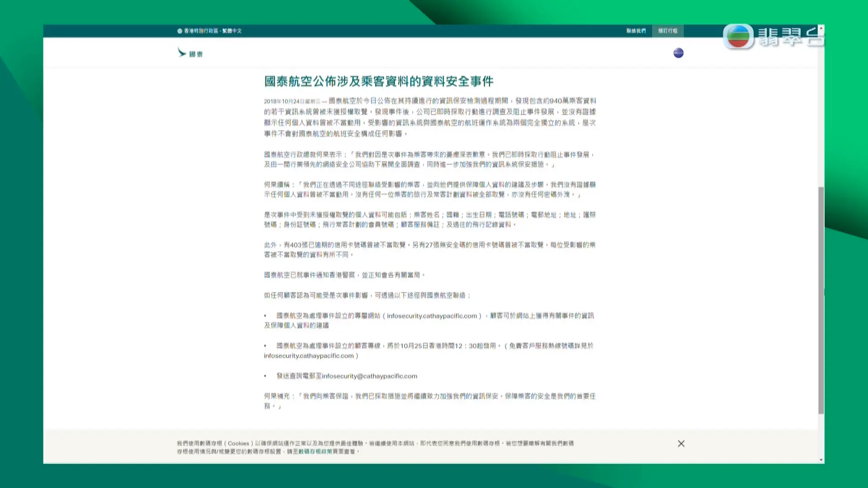Screen dimensions: 868x488
Task: Click the round oneworld alliance icon
Action: pos(678,53)
